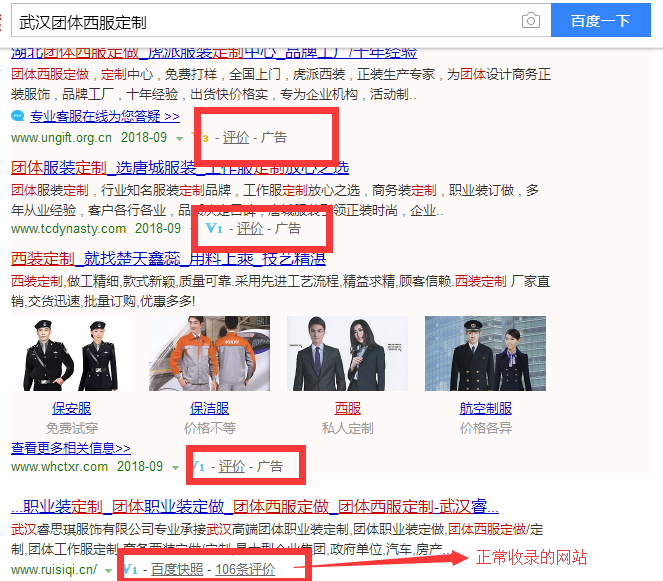Open the 团体西服定制-武汉睿 result title
663x581 pixels.
coord(255,507)
